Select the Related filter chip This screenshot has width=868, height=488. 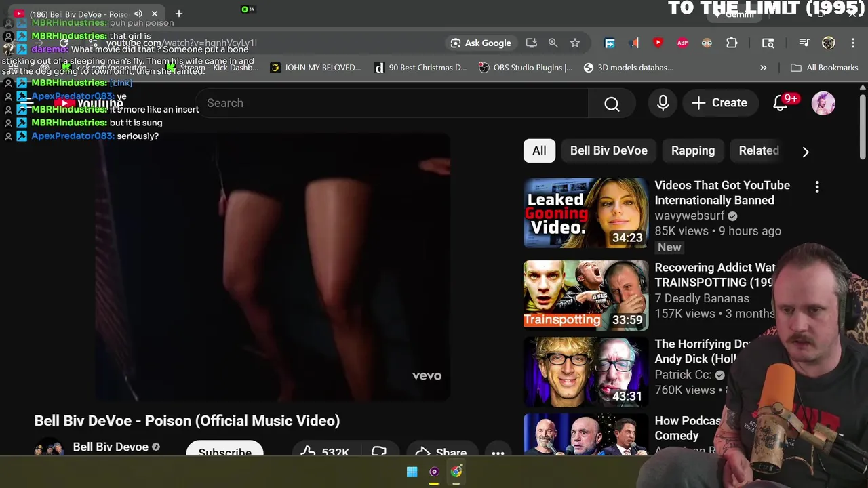pos(759,150)
